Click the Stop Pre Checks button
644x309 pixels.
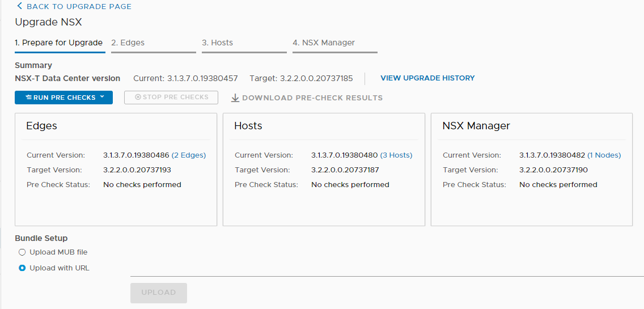click(x=171, y=98)
